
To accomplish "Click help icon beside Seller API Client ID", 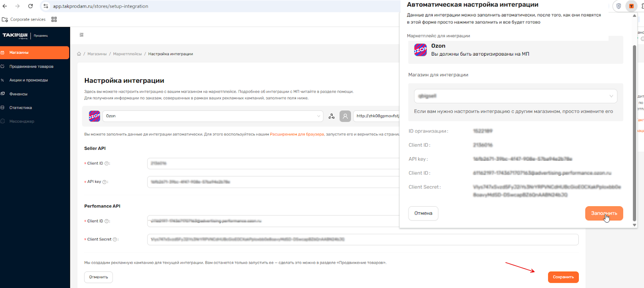I will pos(107,164).
